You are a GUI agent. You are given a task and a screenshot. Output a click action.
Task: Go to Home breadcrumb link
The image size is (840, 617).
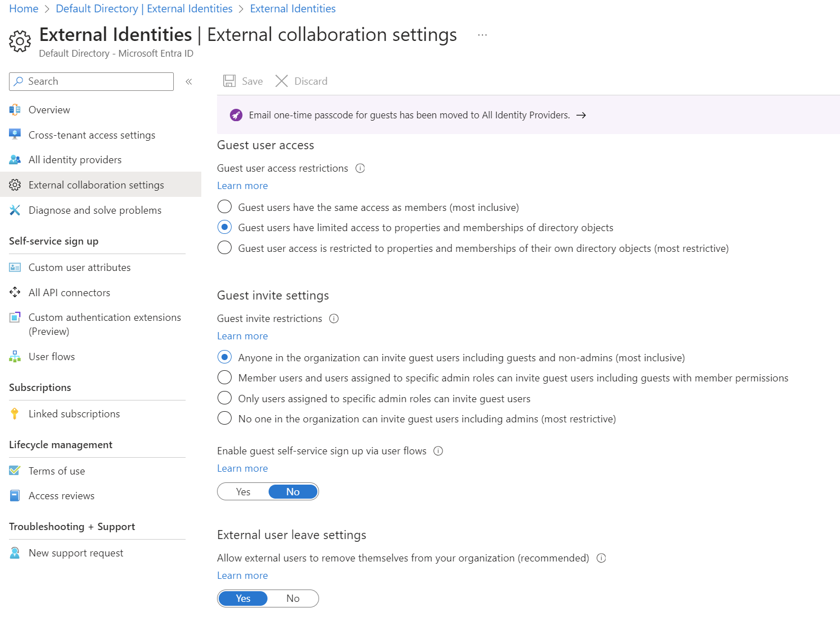click(24, 9)
